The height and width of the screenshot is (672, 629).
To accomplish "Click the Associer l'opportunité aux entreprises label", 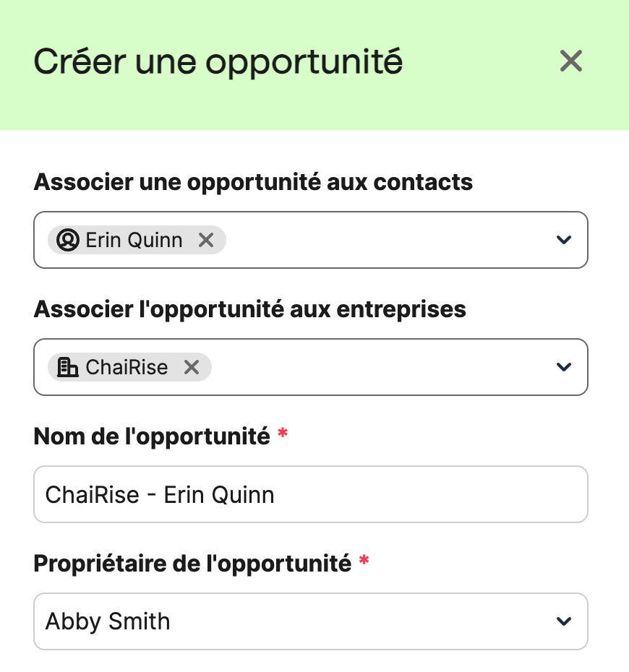I will click(249, 309).
